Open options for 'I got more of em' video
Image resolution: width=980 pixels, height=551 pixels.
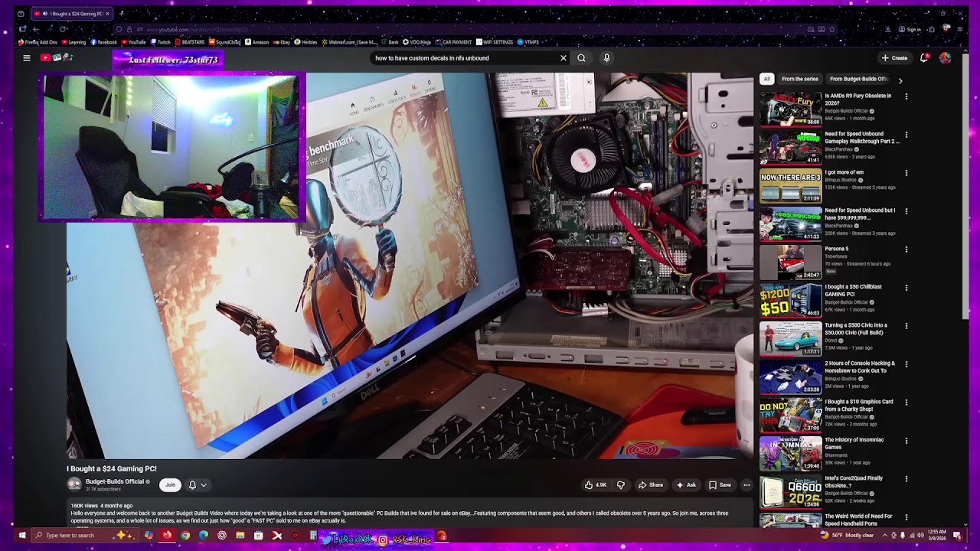point(906,173)
